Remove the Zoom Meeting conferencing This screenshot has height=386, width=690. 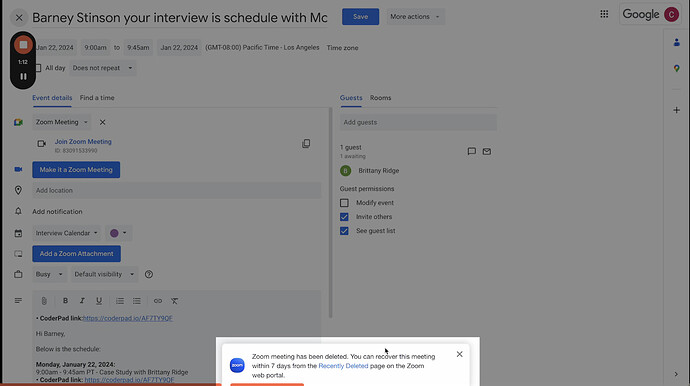102,122
